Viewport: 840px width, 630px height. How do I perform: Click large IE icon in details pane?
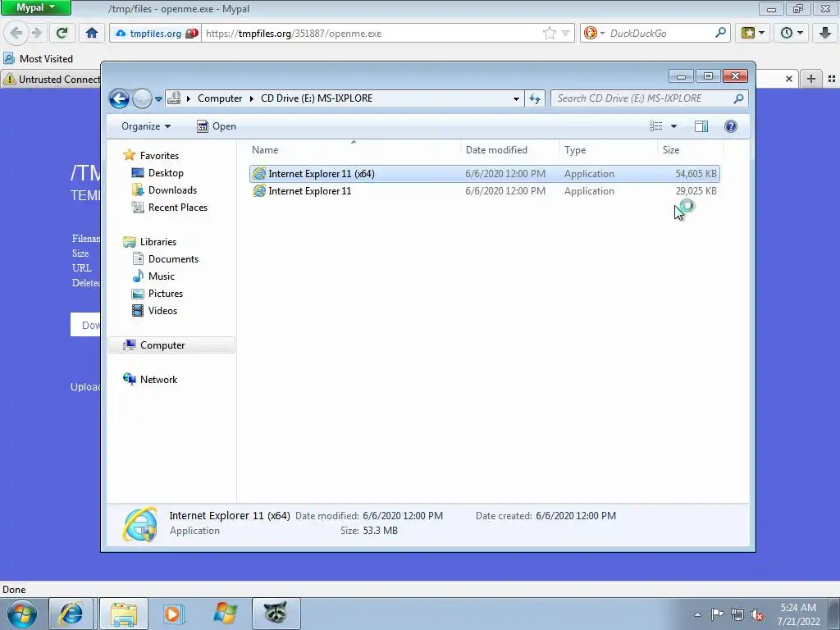coord(139,524)
